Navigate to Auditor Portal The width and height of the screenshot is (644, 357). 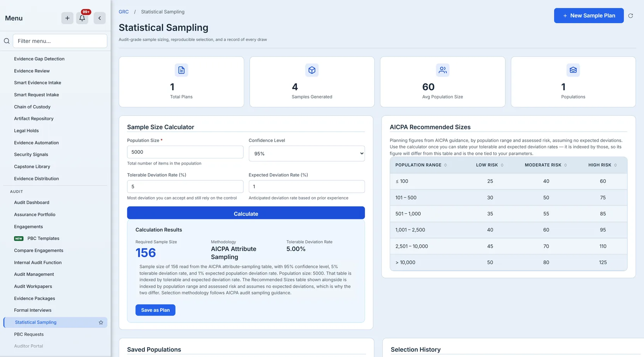pos(28,346)
